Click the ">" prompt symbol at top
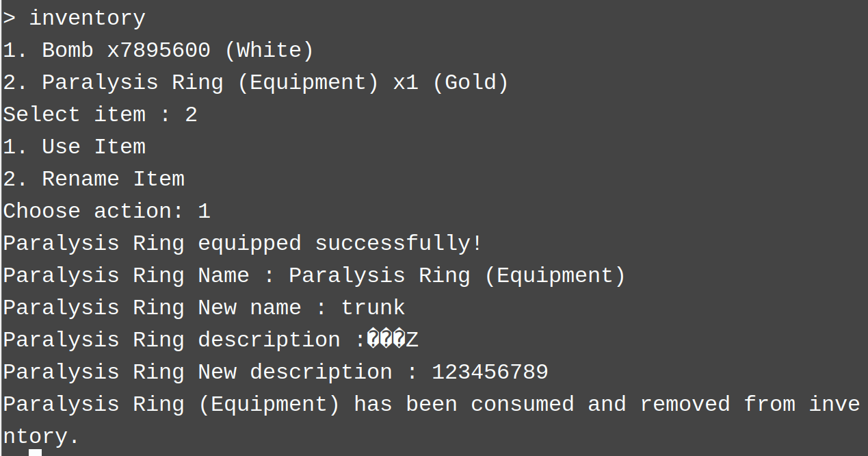 coord(9,18)
